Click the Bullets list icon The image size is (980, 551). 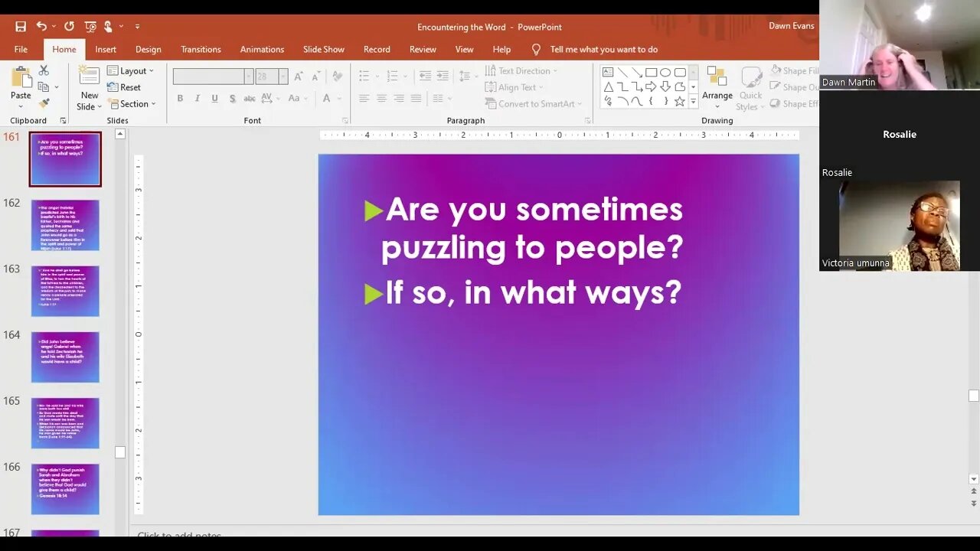pos(364,76)
